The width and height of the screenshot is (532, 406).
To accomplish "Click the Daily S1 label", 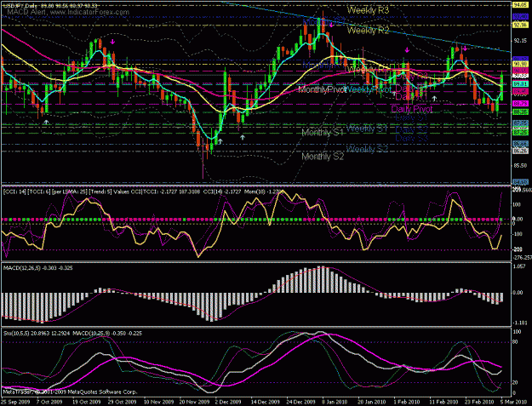I will (x=411, y=117).
